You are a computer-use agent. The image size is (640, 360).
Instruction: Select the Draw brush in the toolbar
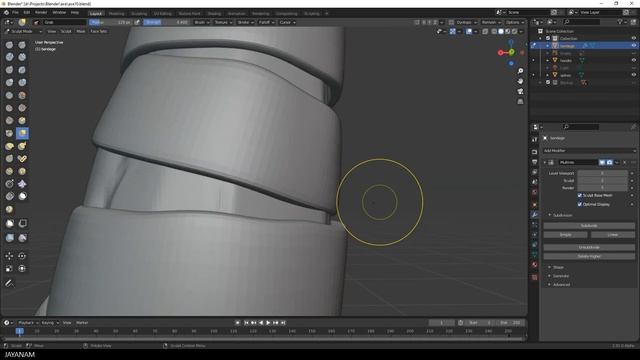pyautogui.click(x=9, y=45)
